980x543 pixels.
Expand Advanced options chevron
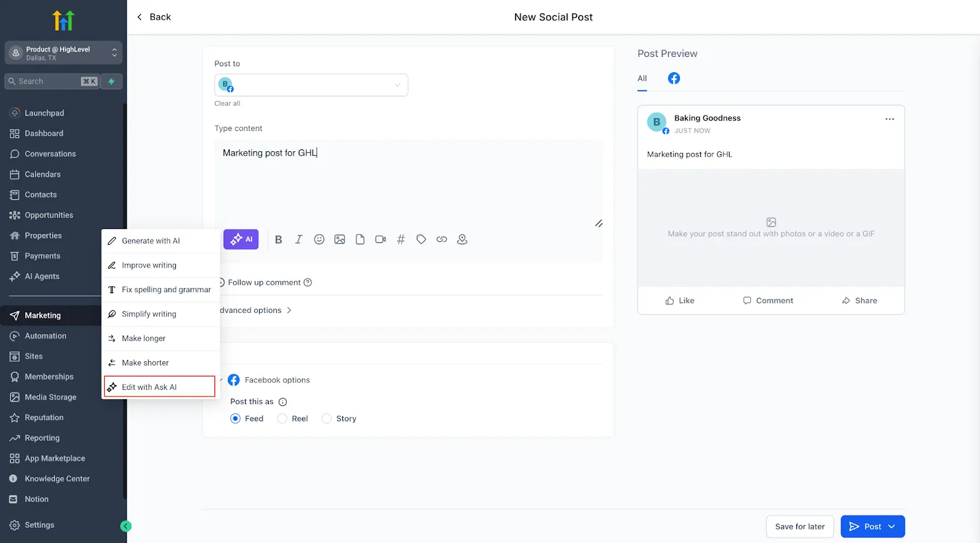tap(289, 310)
